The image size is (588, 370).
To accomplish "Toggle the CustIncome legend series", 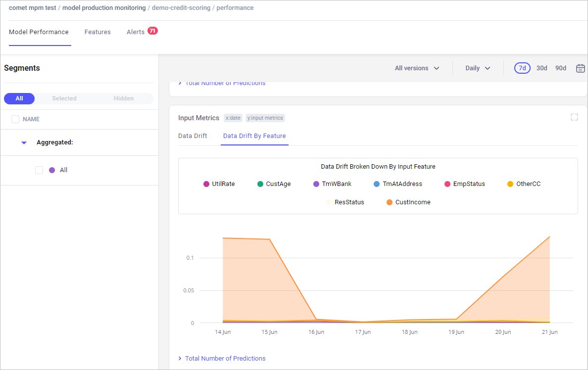I will tap(408, 202).
